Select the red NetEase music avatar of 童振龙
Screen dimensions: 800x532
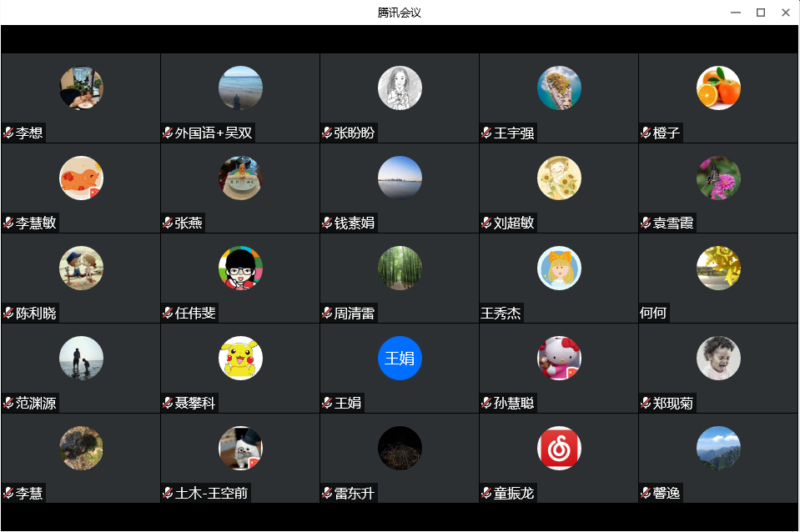tap(559, 448)
